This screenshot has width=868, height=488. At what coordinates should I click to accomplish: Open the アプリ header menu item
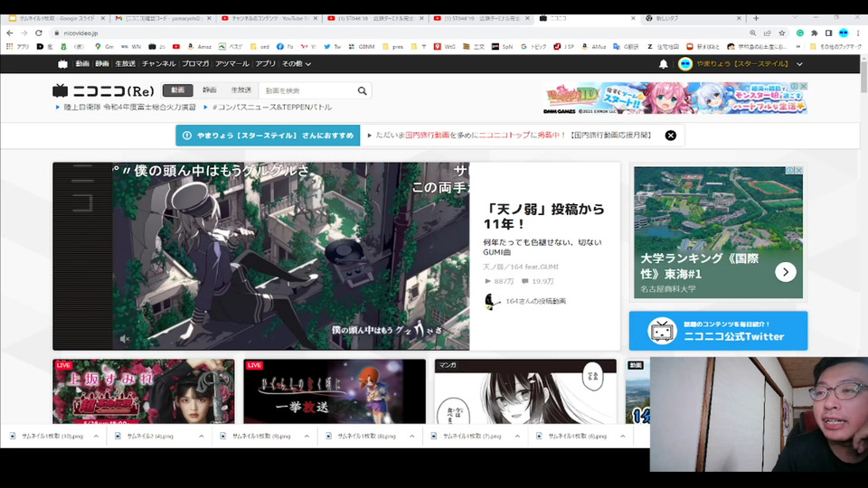coord(265,64)
